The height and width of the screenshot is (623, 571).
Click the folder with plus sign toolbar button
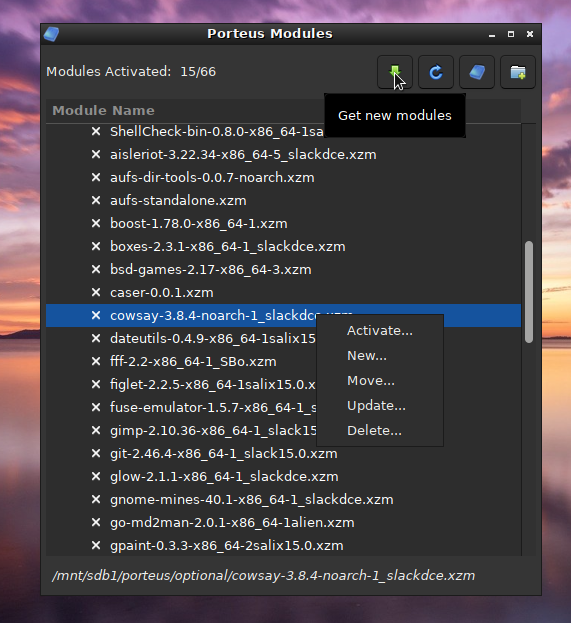click(518, 72)
